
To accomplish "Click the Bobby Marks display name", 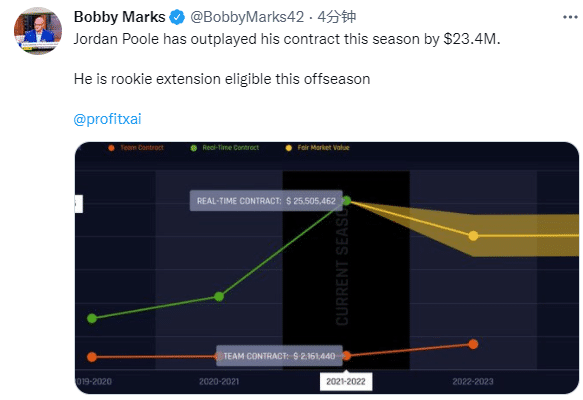I will (x=119, y=17).
